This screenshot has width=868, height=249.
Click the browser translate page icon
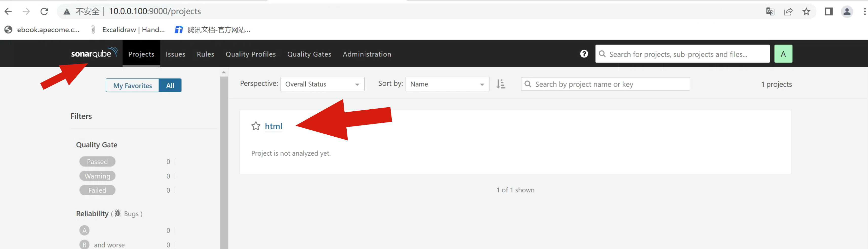pyautogui.click(x=770, y=11)
